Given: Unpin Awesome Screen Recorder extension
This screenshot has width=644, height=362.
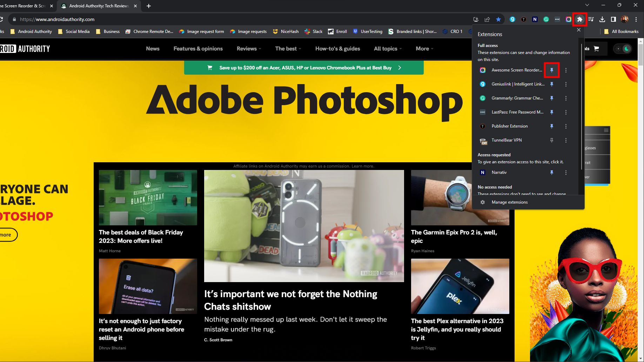Looking at the screenshot, I should (551, 70).
